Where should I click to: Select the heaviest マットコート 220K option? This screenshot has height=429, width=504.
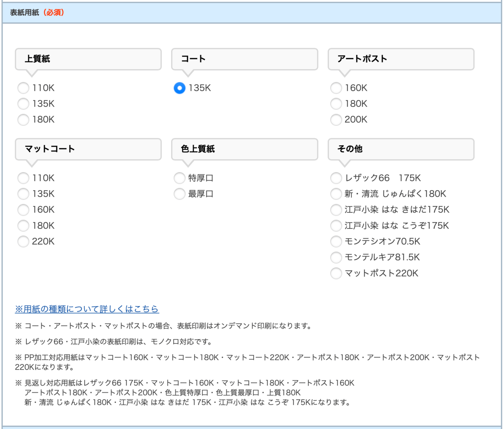[23, 241]
